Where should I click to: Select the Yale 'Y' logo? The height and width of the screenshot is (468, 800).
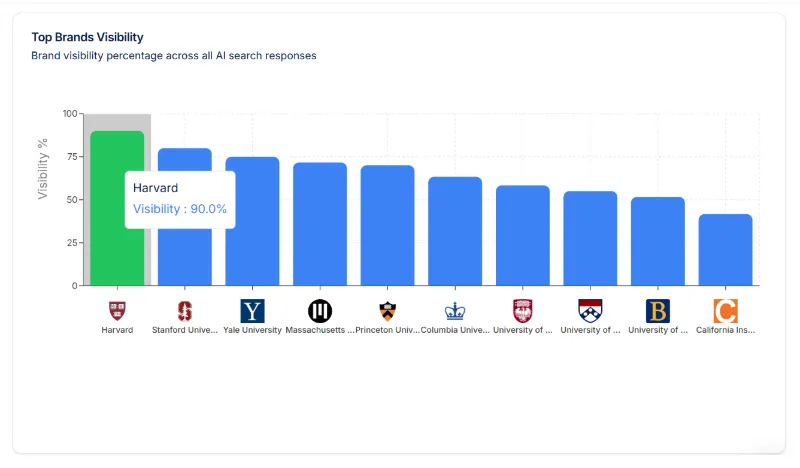[x=252, y=310]
